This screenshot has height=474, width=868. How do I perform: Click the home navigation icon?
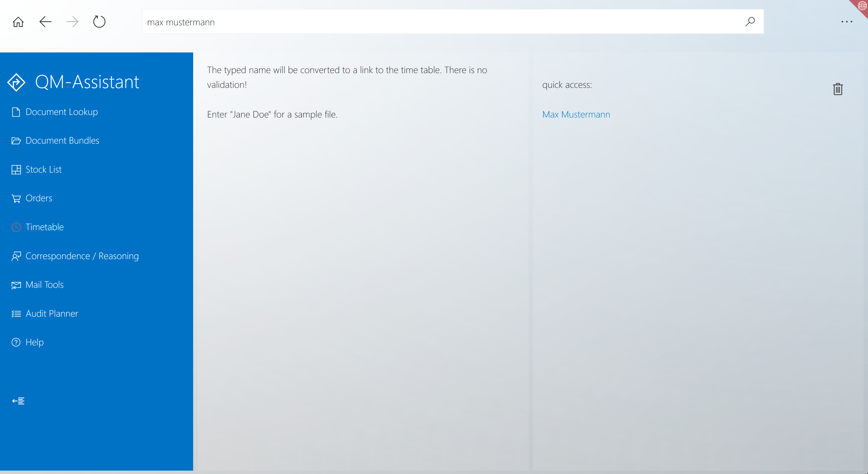[x=18, y=22]
